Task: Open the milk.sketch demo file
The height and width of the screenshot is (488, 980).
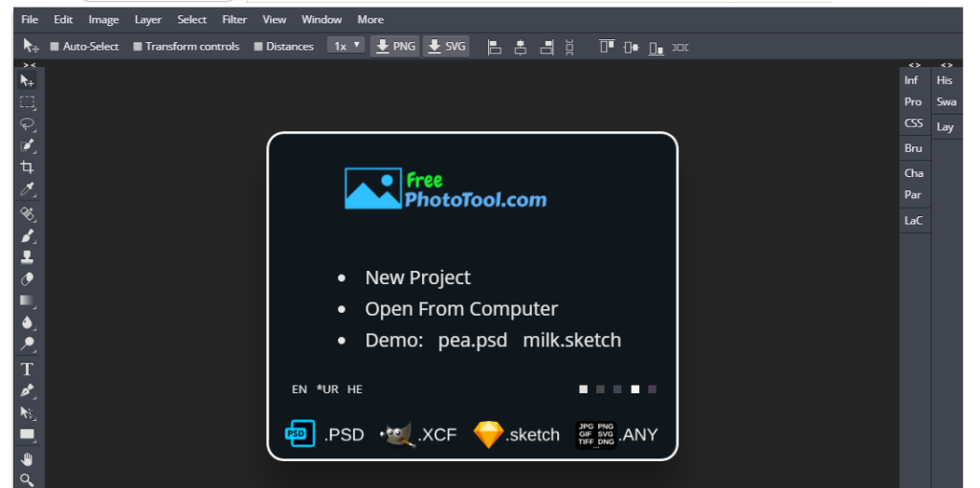Action: (572, 340)
